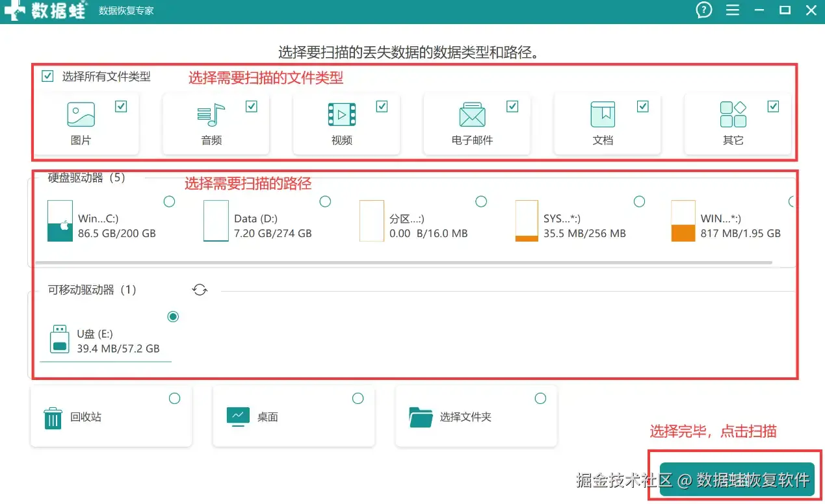This screenshot has width=825, height=504.
Task: Click the U盘 (E:) USB drive icon
Action: (60, 339)
